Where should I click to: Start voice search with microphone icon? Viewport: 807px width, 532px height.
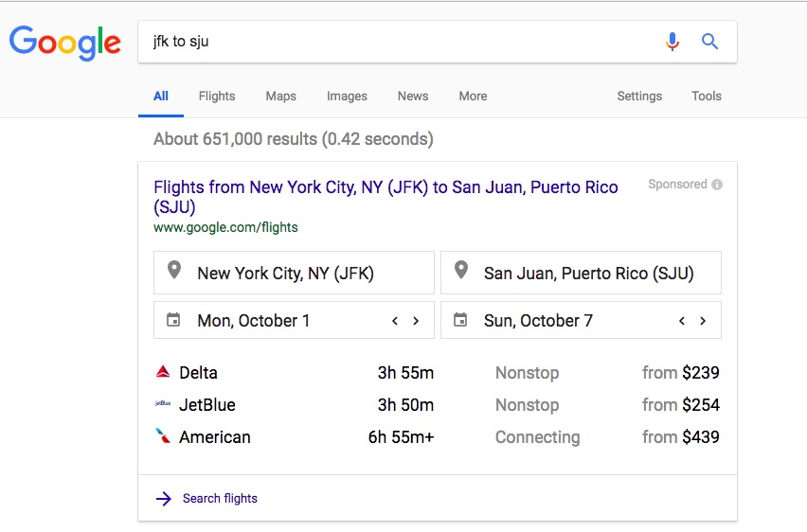[672, 42]
